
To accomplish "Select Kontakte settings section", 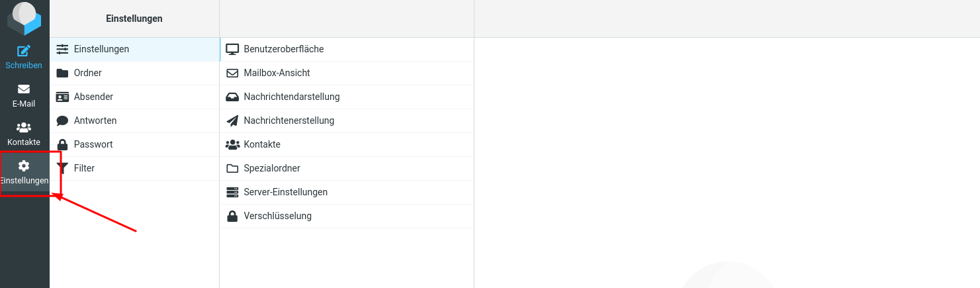I will 347,144.
